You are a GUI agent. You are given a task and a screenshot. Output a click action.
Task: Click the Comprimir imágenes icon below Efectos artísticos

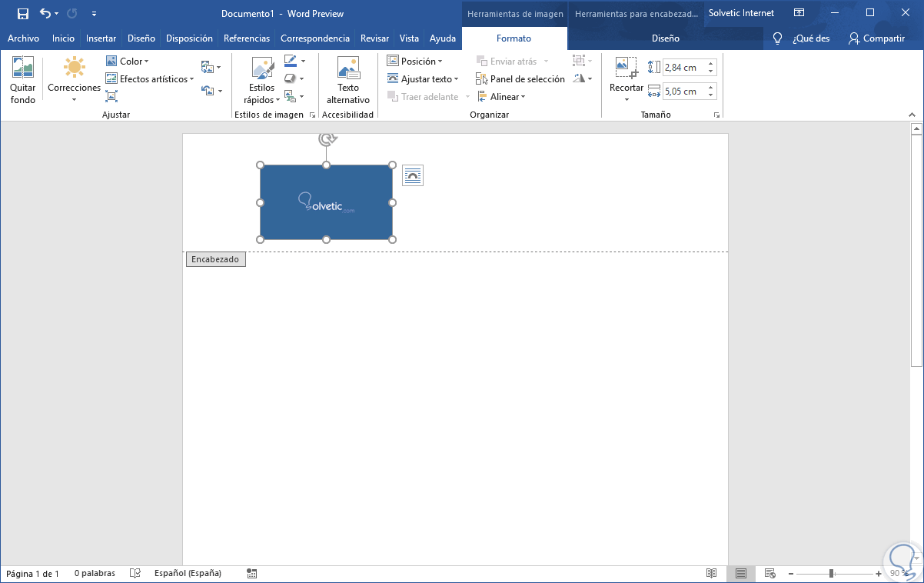tap(111, 96)
